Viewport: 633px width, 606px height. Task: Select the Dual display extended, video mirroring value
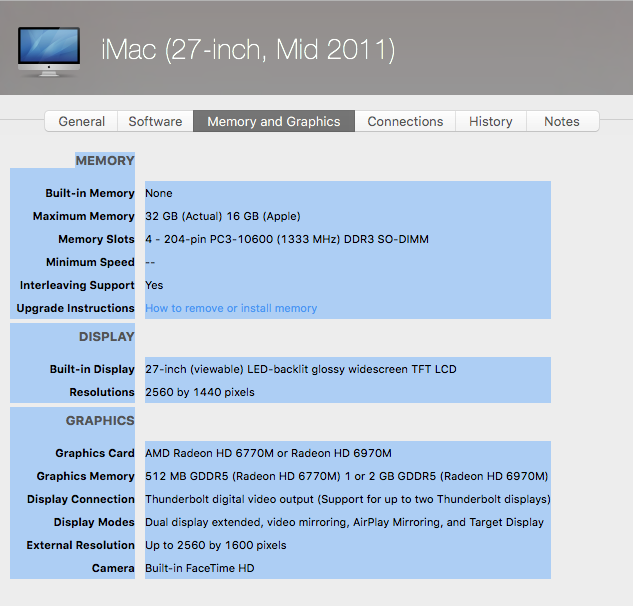point(345,522)
